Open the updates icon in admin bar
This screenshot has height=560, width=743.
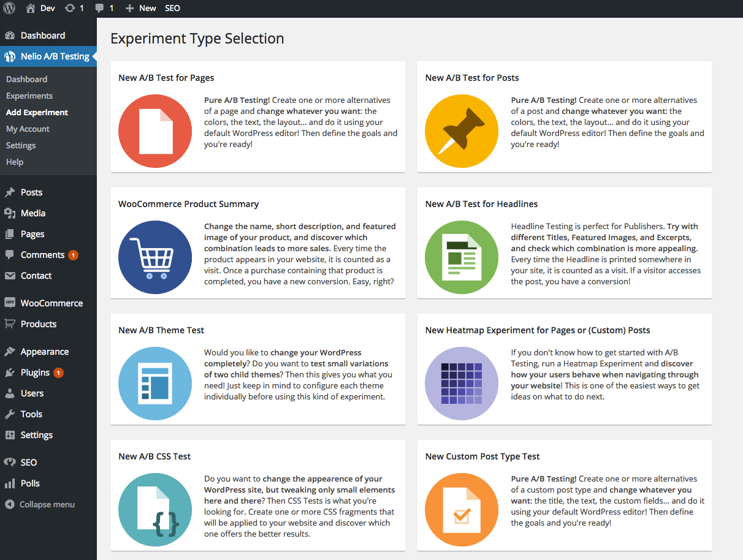pyautogui.click(x=74, y=8)
